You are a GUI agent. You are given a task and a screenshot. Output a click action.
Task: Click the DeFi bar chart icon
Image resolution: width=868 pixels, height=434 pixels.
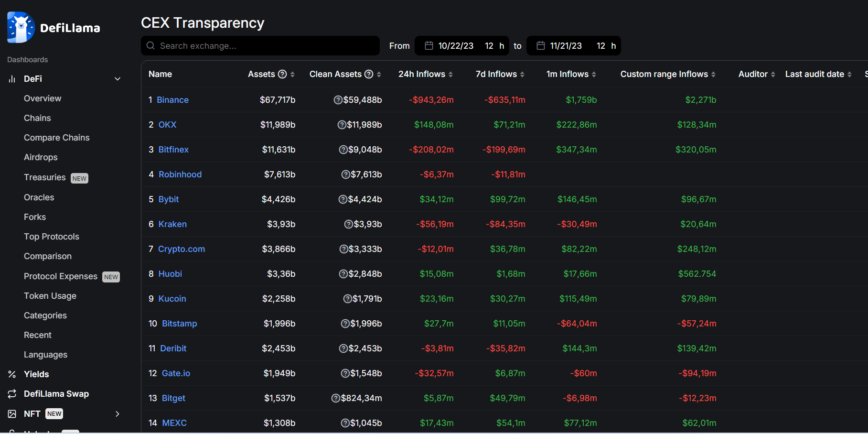12,79
